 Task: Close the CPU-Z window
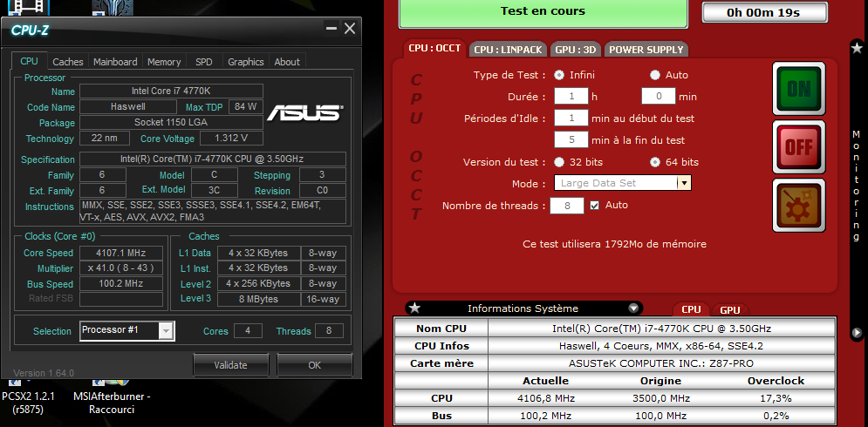[x=350, y=28]
